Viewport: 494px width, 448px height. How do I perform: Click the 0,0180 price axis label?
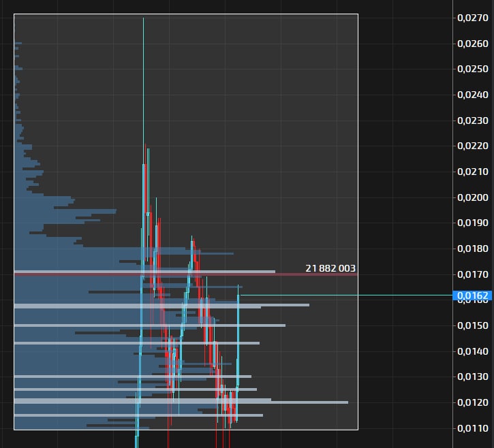[x=473, y=249]
